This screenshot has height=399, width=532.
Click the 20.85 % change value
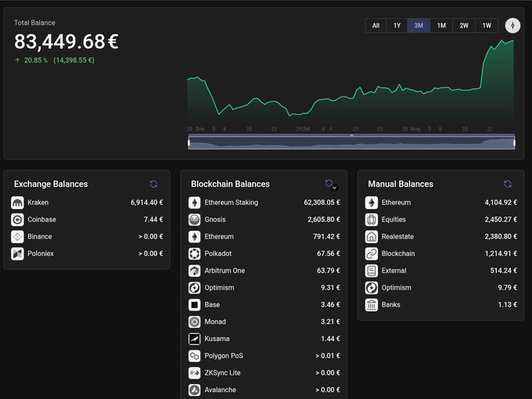pyautogui.click(x=36, y=60)
